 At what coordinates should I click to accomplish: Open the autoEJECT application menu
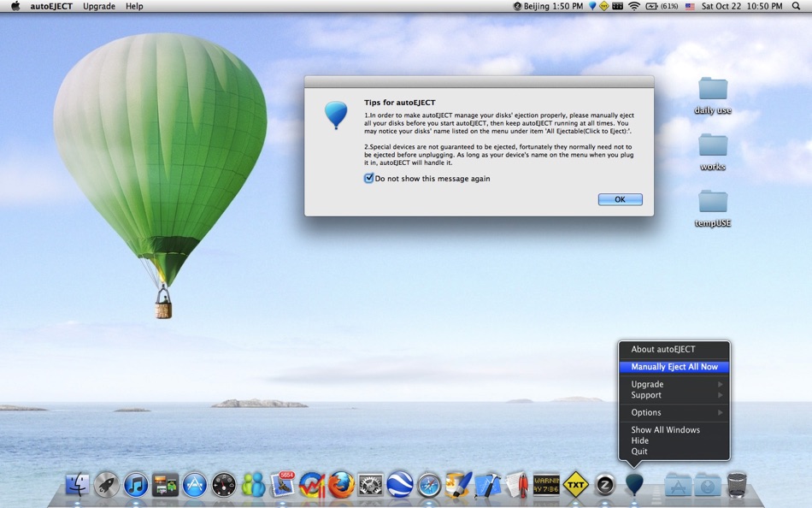(51, 6)
